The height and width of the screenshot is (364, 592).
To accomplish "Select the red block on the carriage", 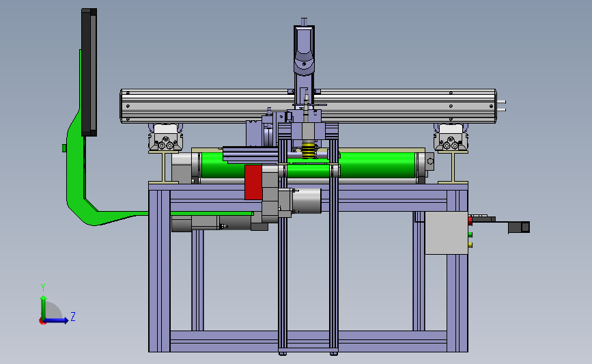I will coord(253,182).
